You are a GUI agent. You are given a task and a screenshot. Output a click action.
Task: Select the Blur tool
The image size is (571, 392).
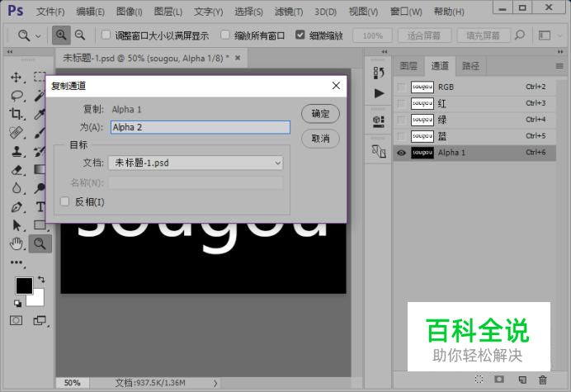[x=17, y=188]
